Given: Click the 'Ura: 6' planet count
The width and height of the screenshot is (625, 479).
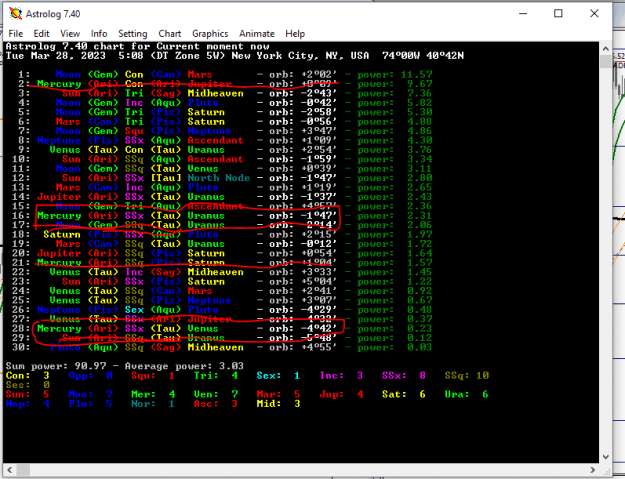Looking at the screenshot, I should pos(467,395).
